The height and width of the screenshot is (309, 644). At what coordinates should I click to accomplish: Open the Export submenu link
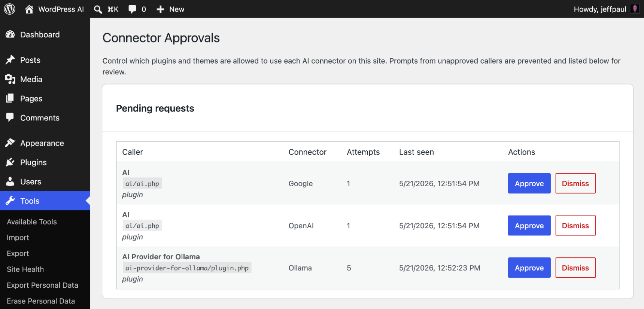[x=18, y=253]
